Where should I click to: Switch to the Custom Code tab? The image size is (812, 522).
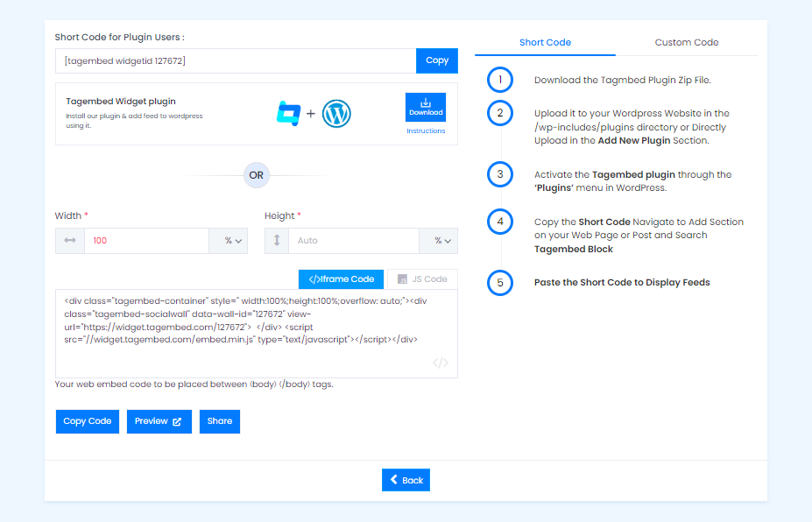(687, 42)
